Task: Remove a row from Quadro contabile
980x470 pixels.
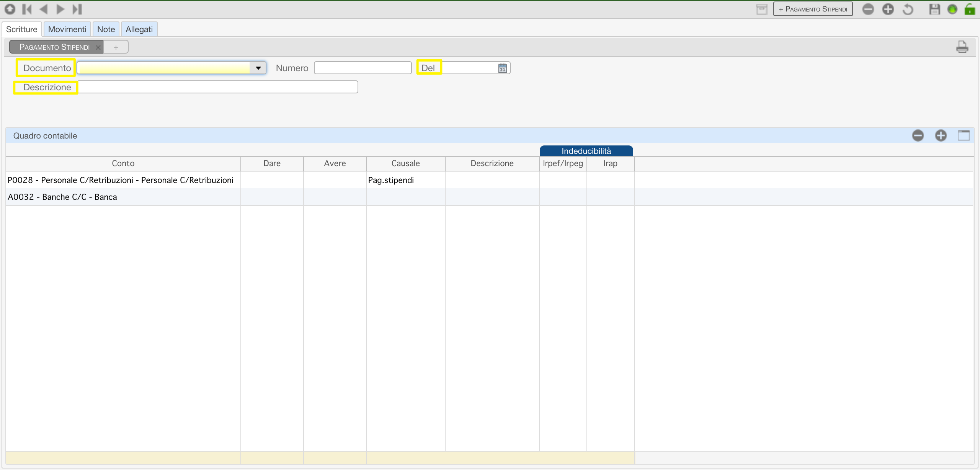Action: [918, 135]
